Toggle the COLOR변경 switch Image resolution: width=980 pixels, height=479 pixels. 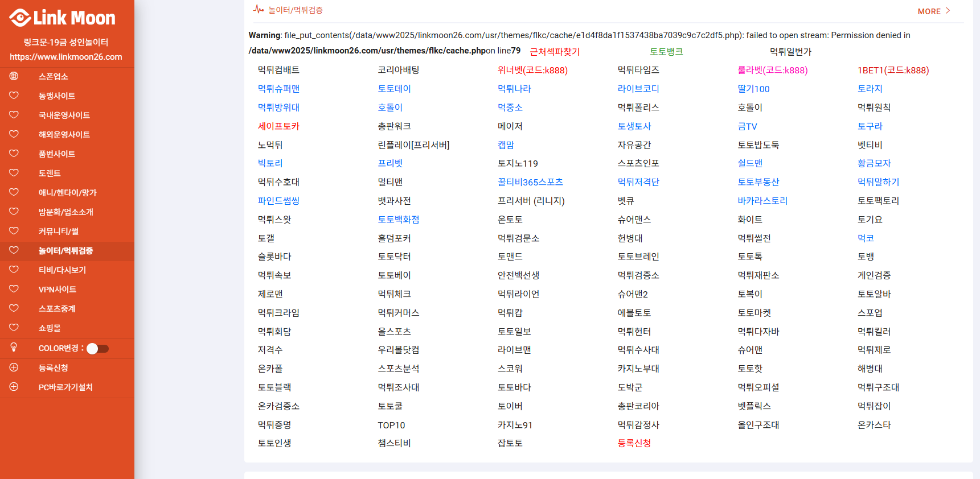pos(97,349)
